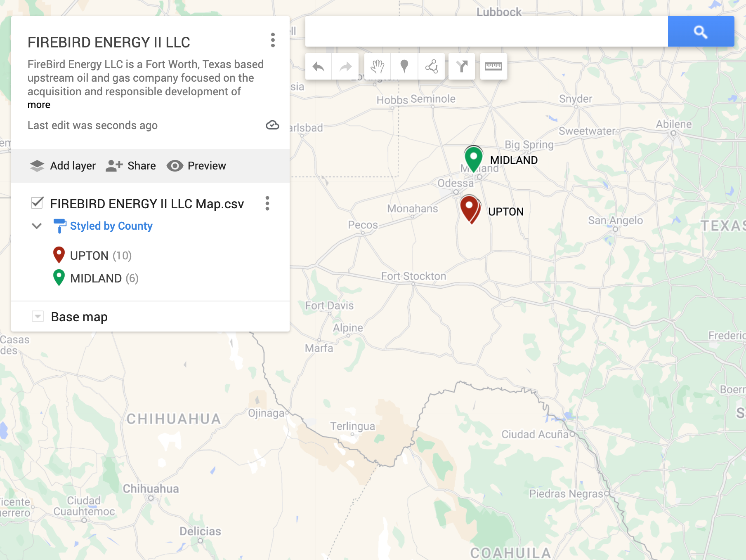Screen dimensions: 746x560
Task: Click Add layer
Action: 63,166
